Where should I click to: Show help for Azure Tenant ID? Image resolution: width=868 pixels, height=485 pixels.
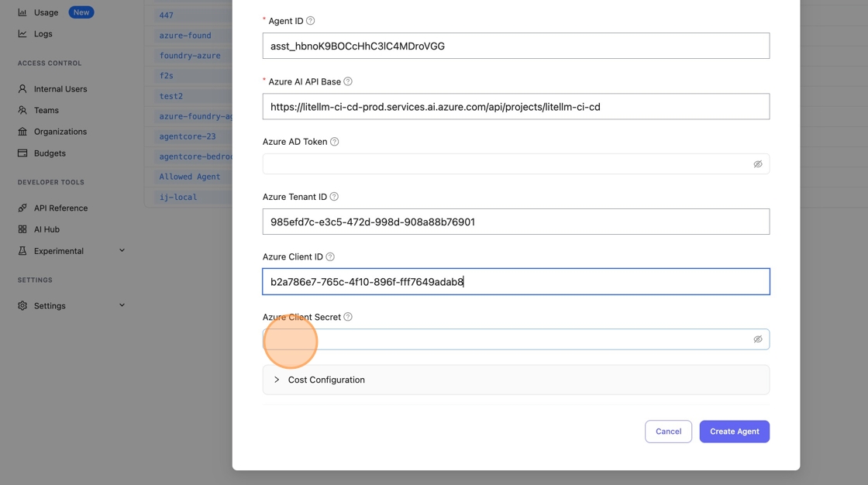[334, 197]
